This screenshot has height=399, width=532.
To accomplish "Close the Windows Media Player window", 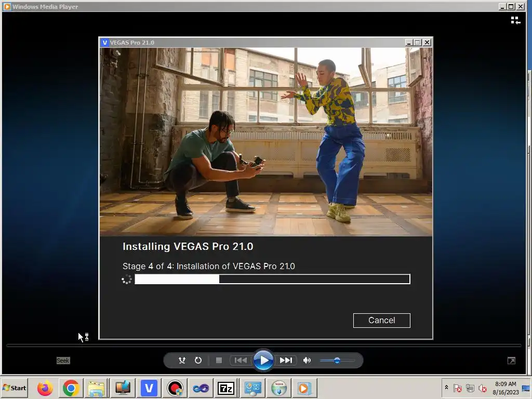I will point(521,6).
